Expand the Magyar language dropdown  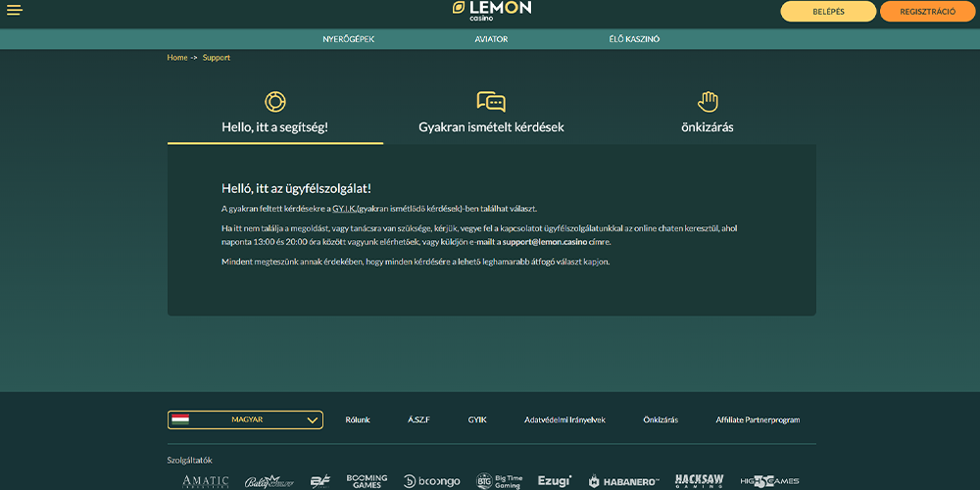(x=245, y=419)
